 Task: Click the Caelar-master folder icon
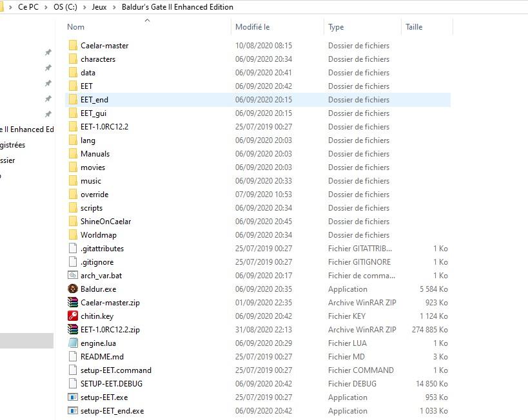73,46
